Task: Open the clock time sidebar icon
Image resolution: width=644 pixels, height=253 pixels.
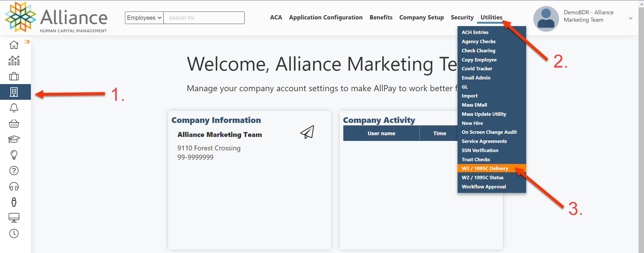Action: pyautogui.click(x=14, y=234)
